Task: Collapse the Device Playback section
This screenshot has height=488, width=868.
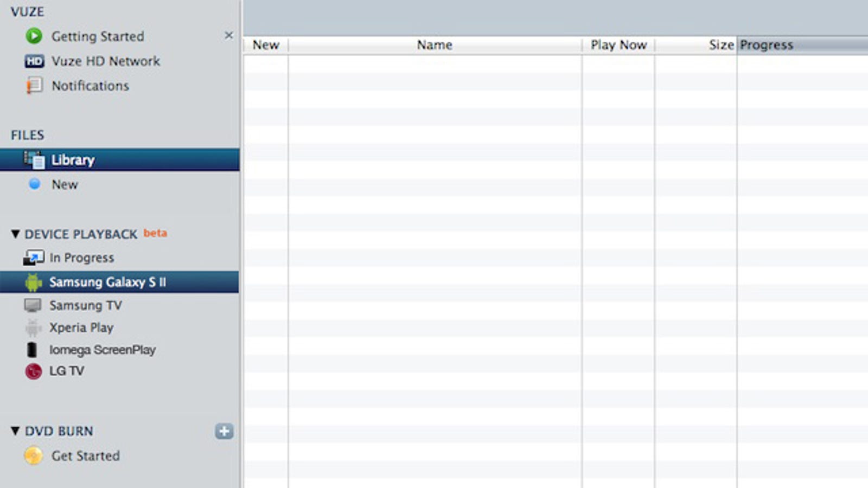Action: click(15, 234)
